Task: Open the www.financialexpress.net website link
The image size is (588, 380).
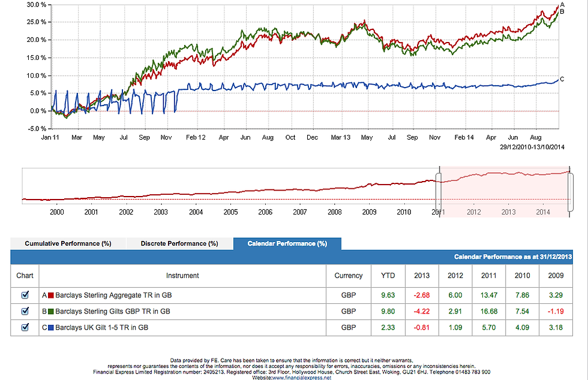Action: [302, 378]
